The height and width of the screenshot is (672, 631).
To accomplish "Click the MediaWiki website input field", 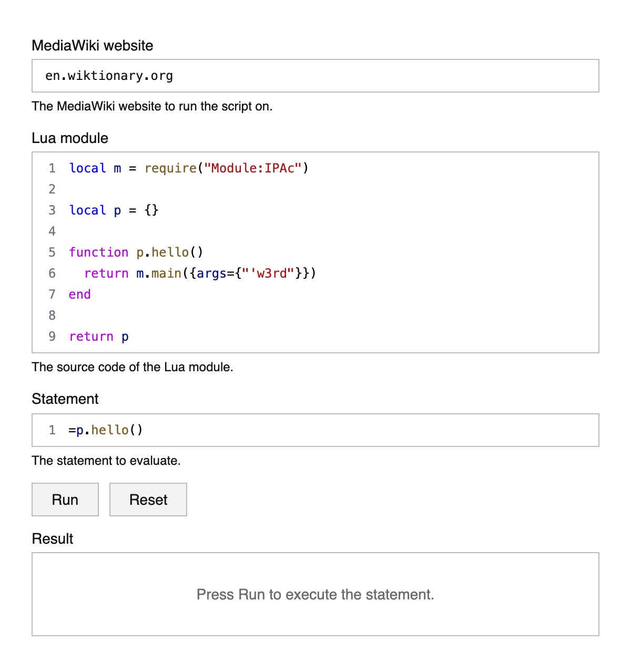I will [315, 76].
